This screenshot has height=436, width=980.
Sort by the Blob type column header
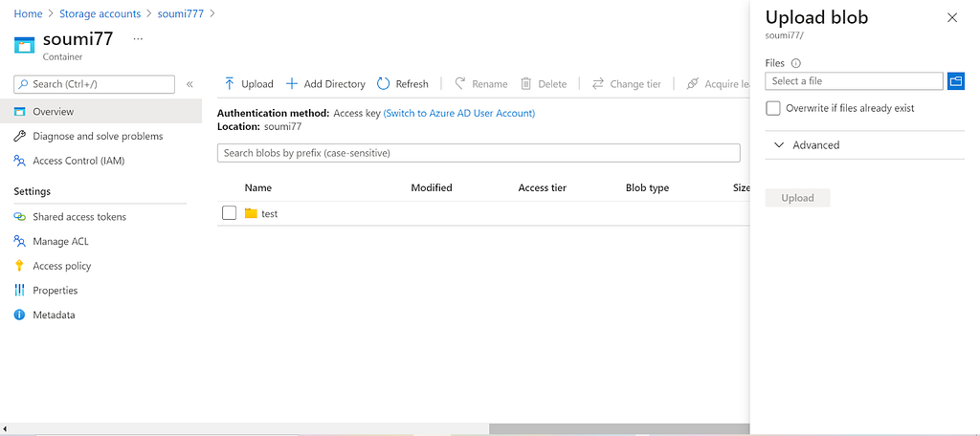pos(648,187)
